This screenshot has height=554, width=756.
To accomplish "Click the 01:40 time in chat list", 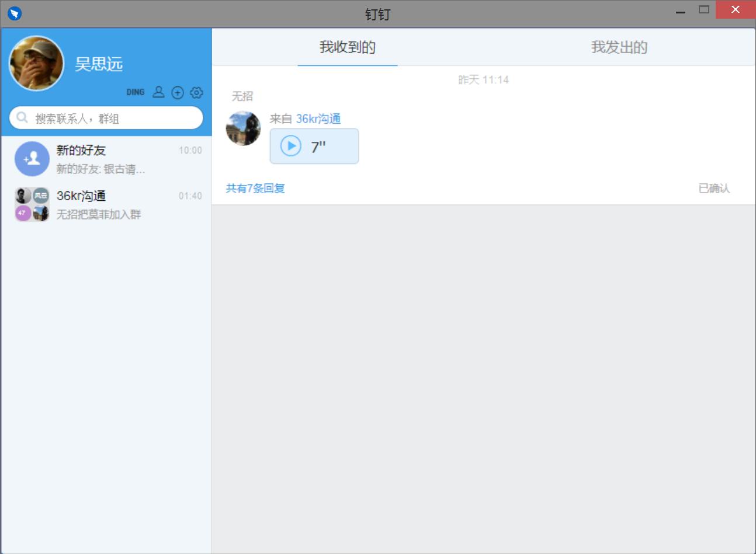I will point(190,196).
